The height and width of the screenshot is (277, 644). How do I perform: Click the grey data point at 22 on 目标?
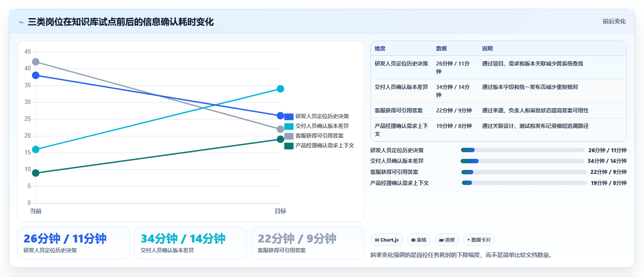(x=280, y=129)
